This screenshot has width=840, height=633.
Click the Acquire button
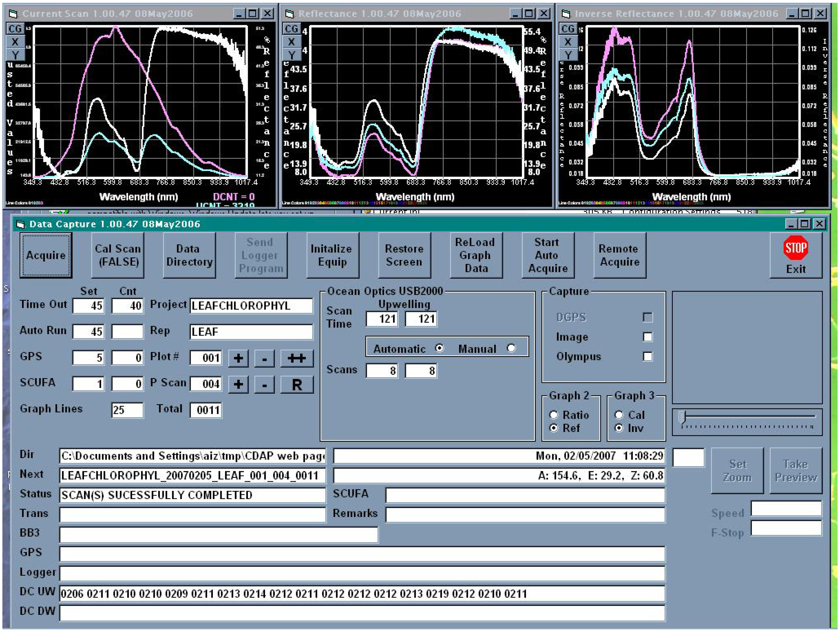[x=46, y=255]
